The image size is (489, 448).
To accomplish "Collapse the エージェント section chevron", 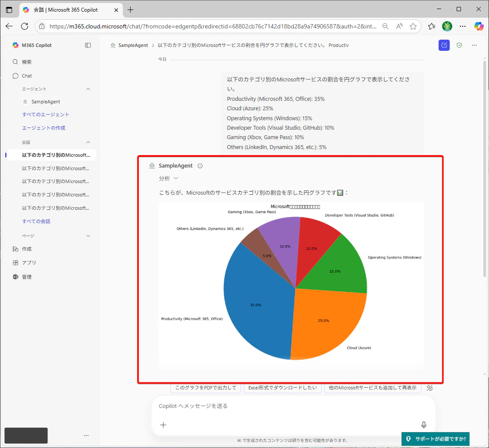I will click(x=88, y=89).
